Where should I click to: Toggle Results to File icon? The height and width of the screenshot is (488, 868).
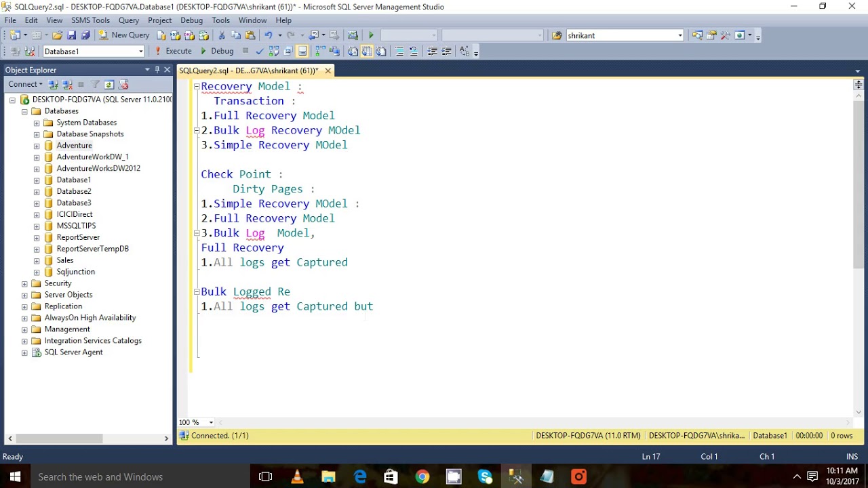click(x=380, y=51)
